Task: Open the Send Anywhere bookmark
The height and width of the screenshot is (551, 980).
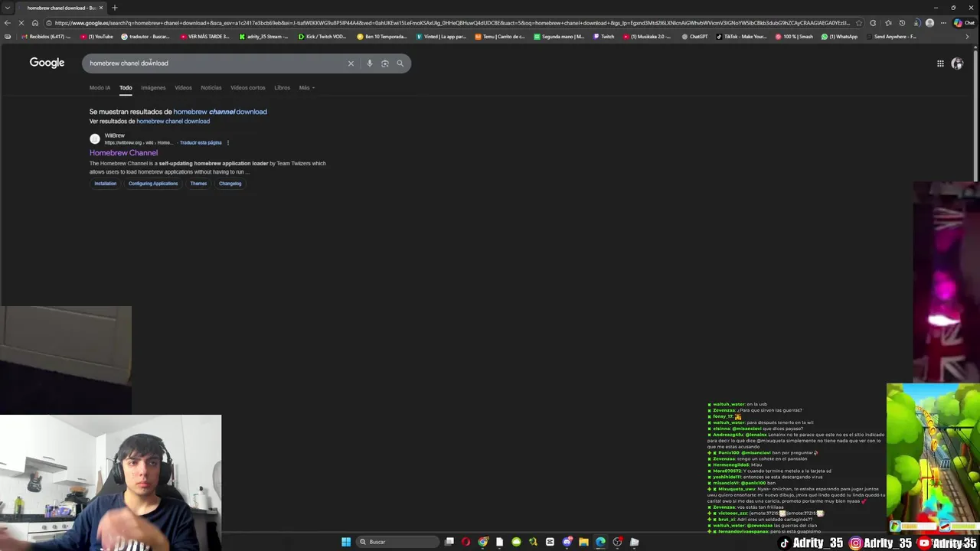Action: click(x=891, y=37)
